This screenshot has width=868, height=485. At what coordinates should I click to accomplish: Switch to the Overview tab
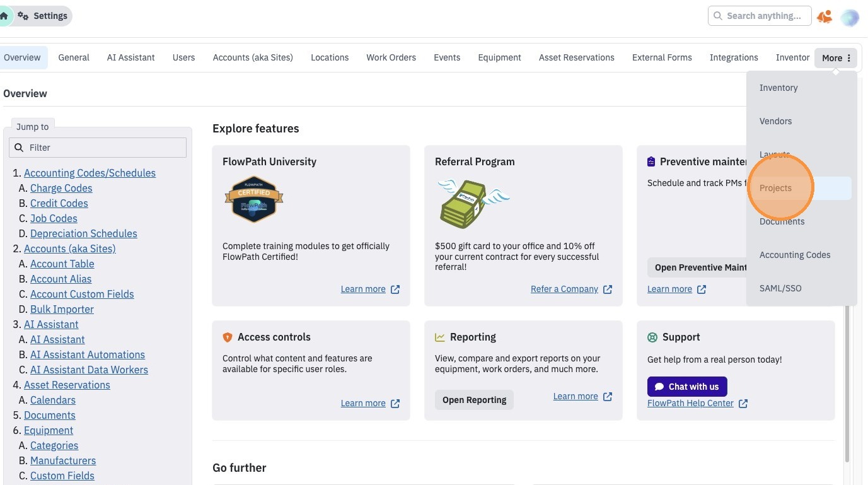(x=22, y=57)
